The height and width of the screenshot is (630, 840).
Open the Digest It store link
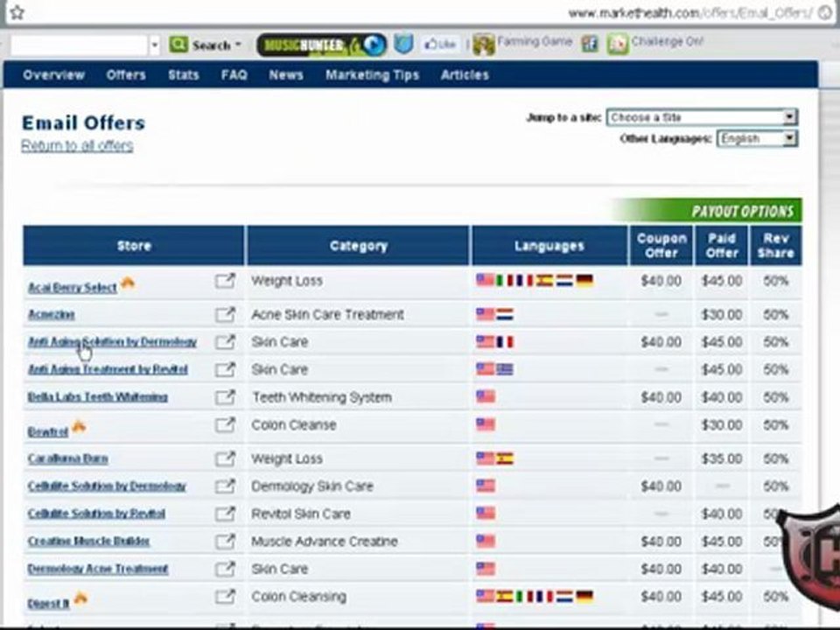tap(49, 604)
